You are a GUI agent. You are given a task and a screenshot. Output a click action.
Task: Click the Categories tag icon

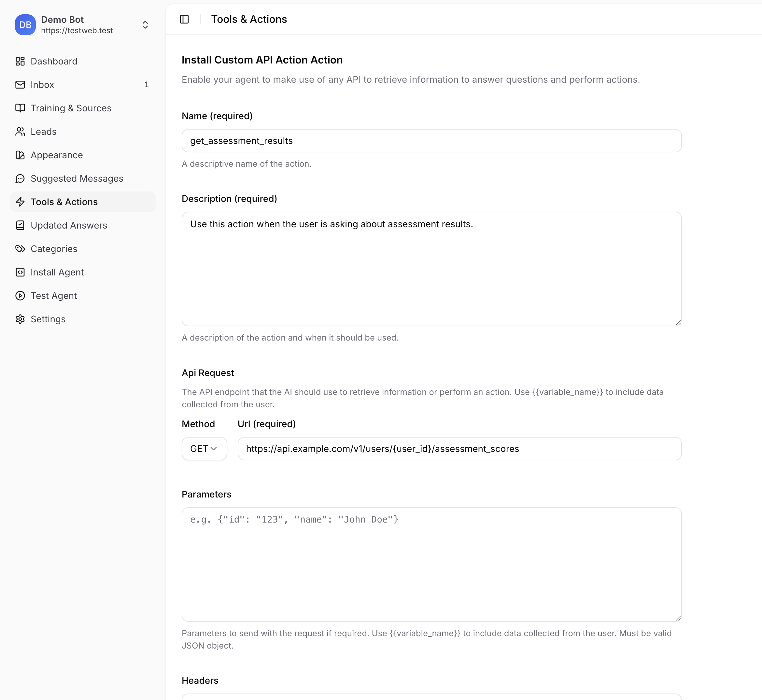click(x=20, y=249)
